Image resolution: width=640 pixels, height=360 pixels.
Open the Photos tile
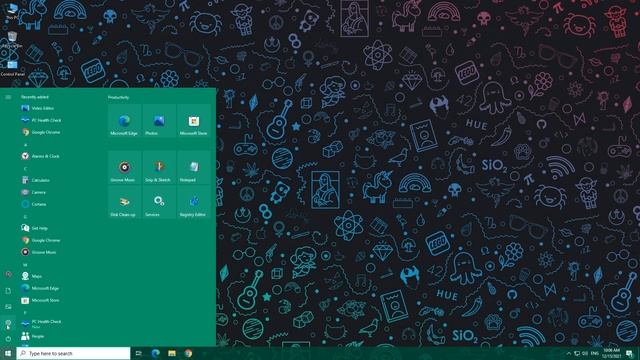click(x=159, y=120)
